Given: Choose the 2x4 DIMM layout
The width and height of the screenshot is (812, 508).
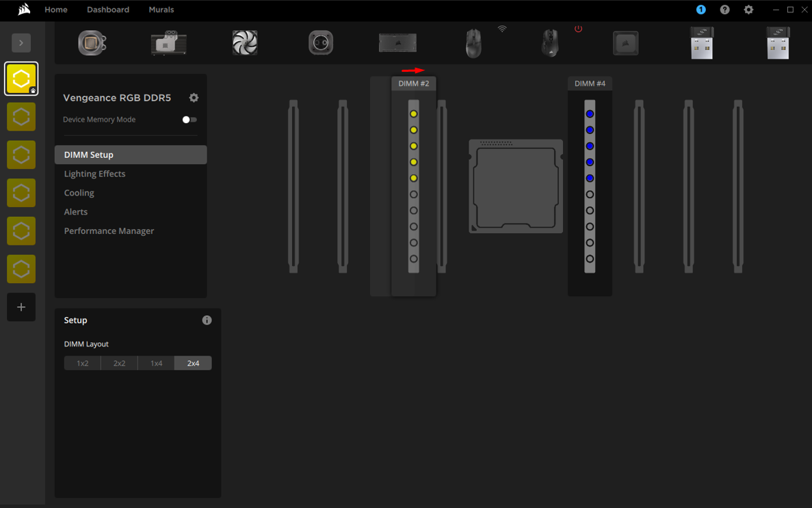Looking at the screenshot, I should [x=193, y=363].
